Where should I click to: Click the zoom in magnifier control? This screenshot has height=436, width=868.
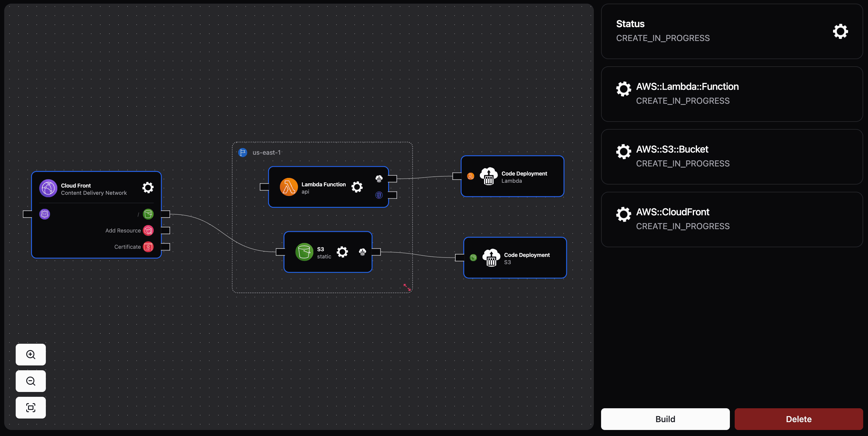30,355
